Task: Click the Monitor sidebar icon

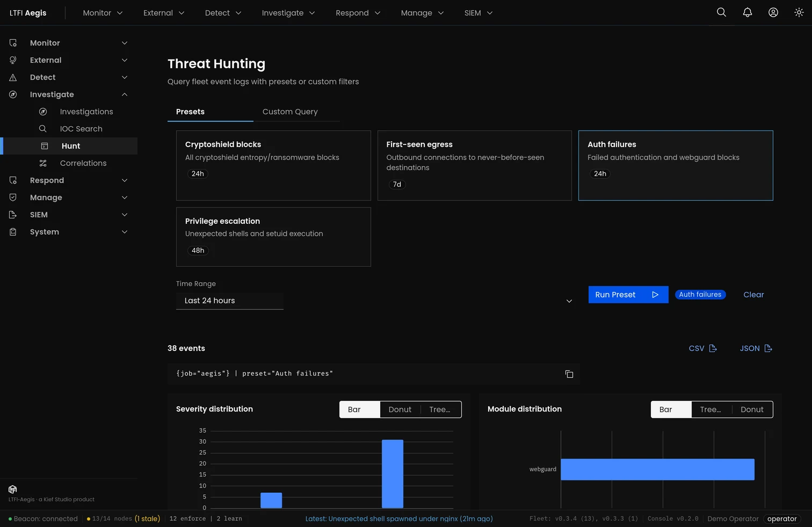Action: click(x=13, y=43)
